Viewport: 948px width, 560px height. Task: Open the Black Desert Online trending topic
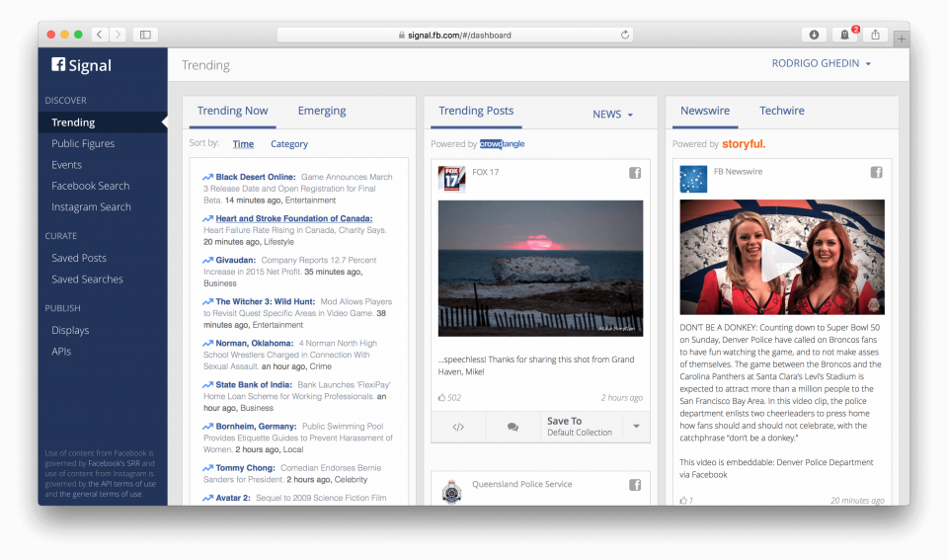pos(255,177)
